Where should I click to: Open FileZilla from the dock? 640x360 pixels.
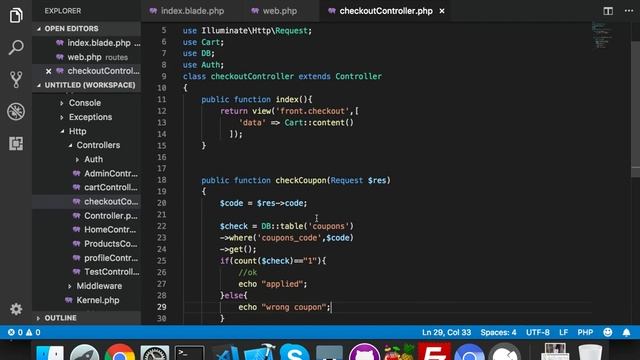tap(434, 352)
